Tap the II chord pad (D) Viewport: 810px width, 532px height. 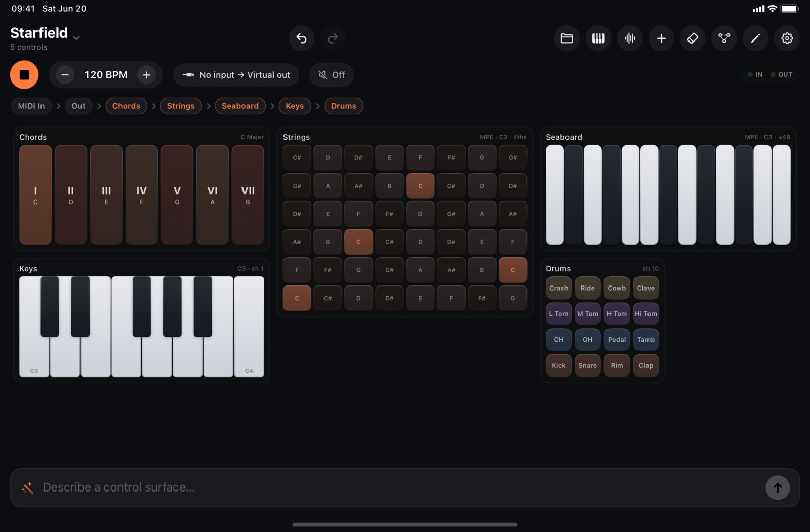(71, 195)
